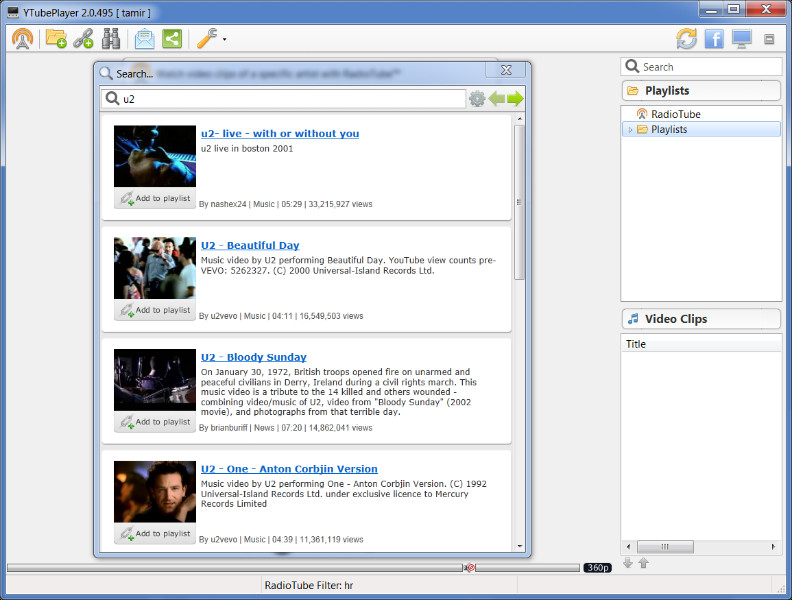Click the monitor display icon

pos(741,39)
